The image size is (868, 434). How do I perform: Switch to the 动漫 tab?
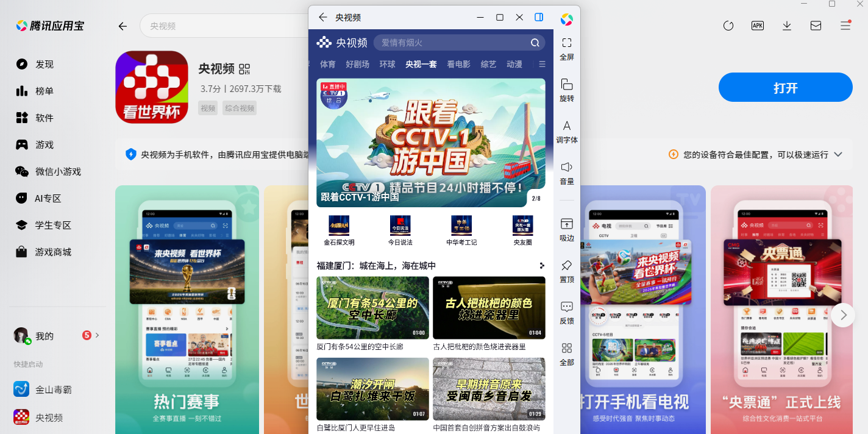[514, 64]
